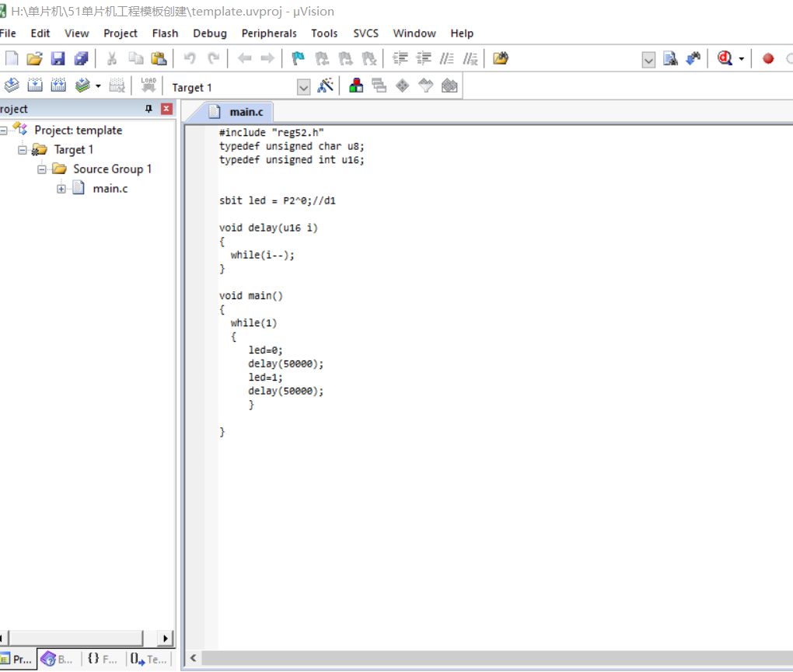Save the current file with Save icon

click(x=58, y=58)
